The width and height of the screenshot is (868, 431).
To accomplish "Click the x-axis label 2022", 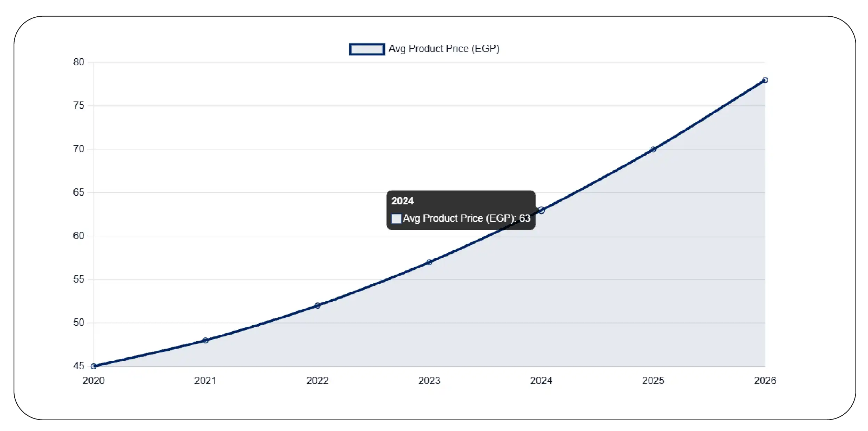I will (317, 381).
